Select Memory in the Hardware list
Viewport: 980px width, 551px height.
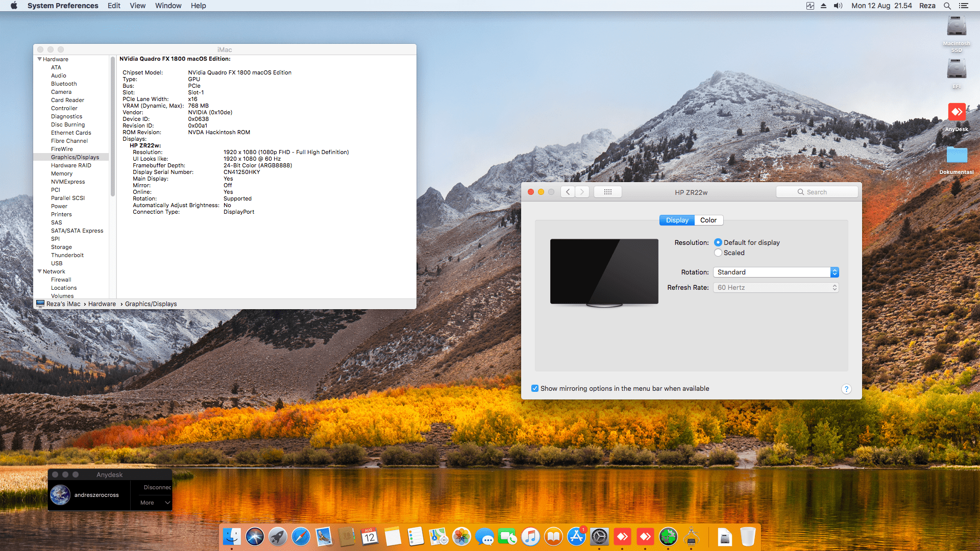[62, 173]
